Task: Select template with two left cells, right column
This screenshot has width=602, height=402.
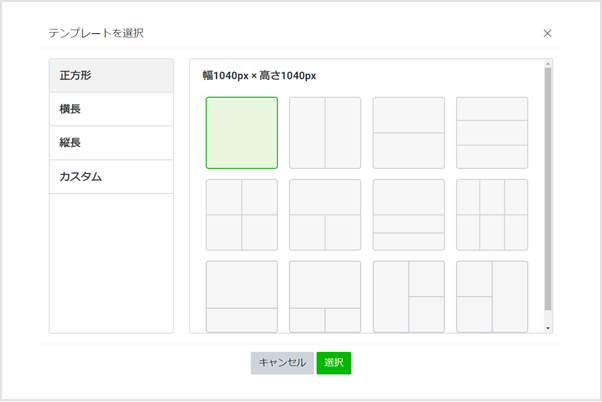Action: (492, 296)
